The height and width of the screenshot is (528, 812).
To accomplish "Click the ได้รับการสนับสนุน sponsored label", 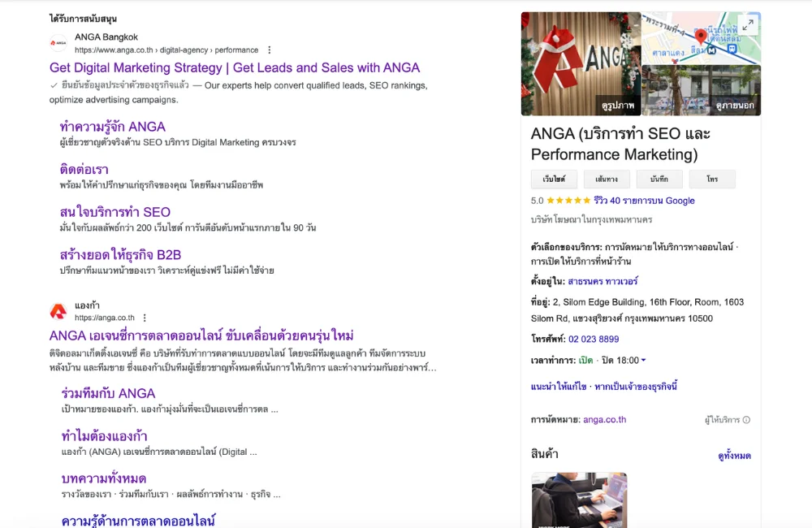I will coord(83,19).
